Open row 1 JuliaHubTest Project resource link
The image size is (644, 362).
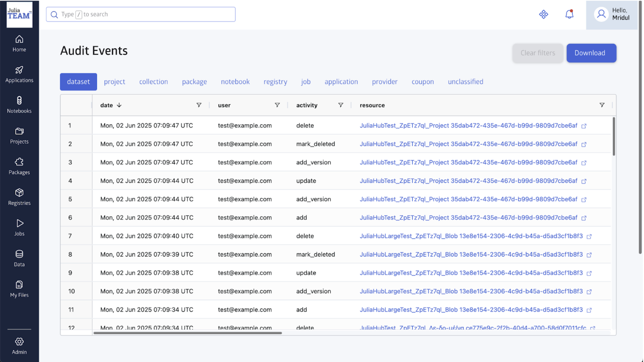click(468, 125)
